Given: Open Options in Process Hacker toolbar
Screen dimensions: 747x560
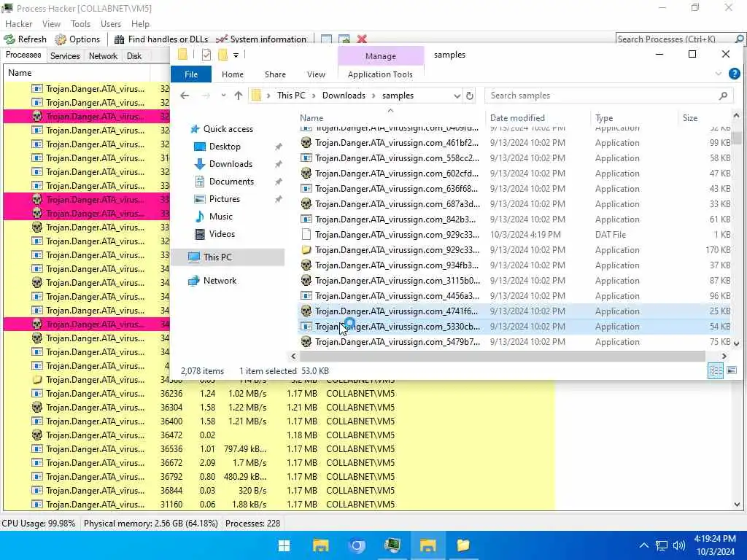Looking at the screenshot, I should click(x=77, y=39).
